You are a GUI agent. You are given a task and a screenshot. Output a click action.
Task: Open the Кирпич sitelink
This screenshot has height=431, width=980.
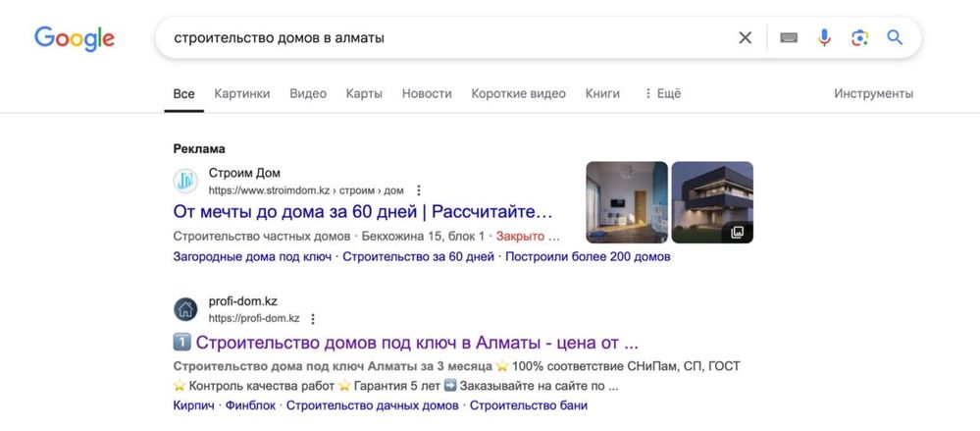[193, 405]
